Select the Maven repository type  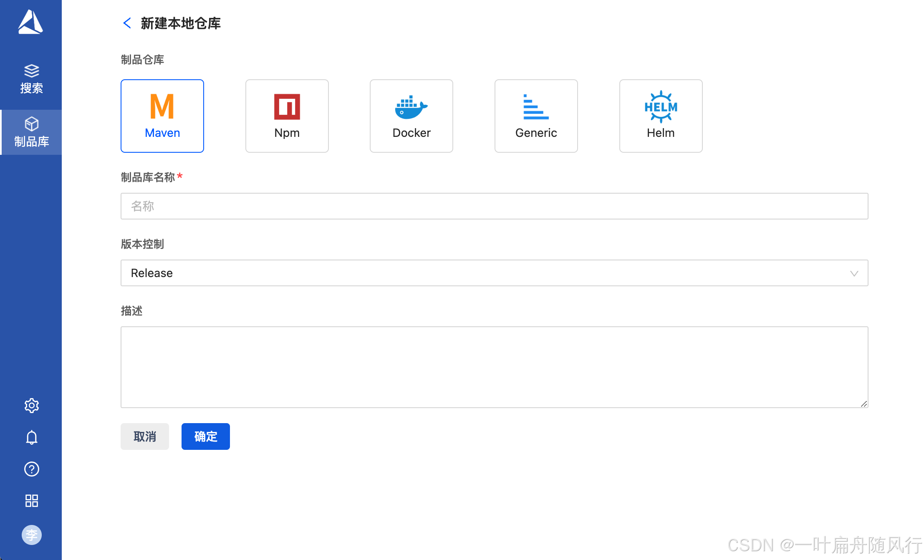162,116
